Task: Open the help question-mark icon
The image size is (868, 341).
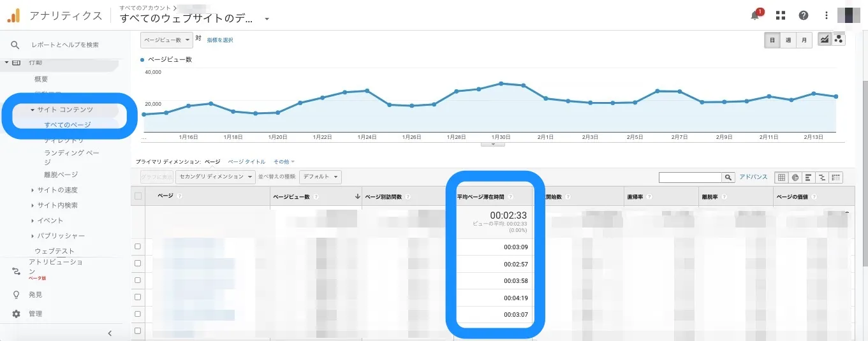Action: pyautogui.click(x=804, y=15)
